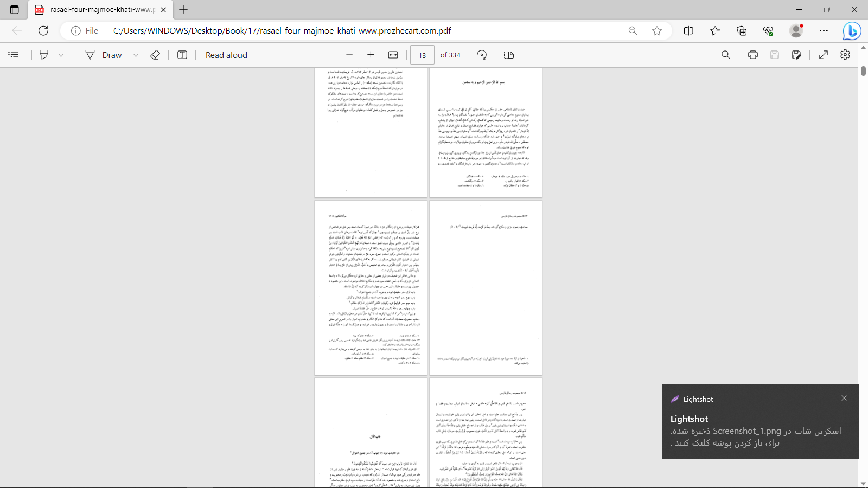Add this page to favorites star
The height and width of the screenshot is (488, 868).
[x=657, y=31]
